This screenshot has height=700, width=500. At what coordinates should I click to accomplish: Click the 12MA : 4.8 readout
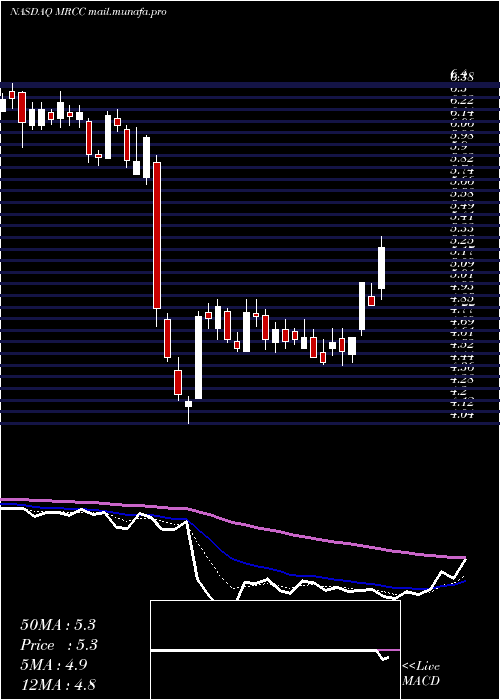click(x=58, y=684)
